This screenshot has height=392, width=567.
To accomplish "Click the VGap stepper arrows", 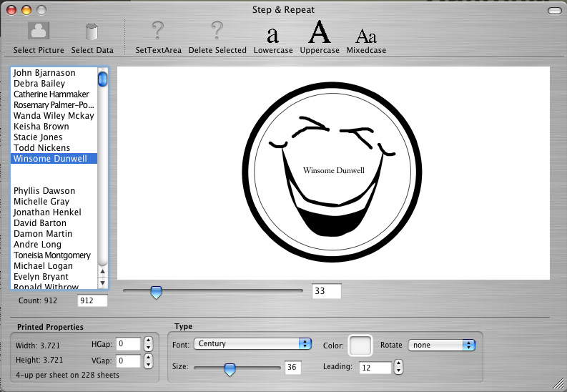I will (x=148, y=361).
